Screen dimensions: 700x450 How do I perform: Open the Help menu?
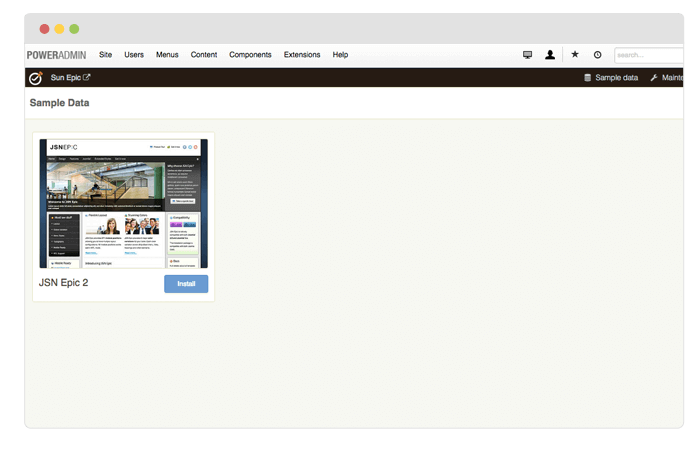pos(340,55)
